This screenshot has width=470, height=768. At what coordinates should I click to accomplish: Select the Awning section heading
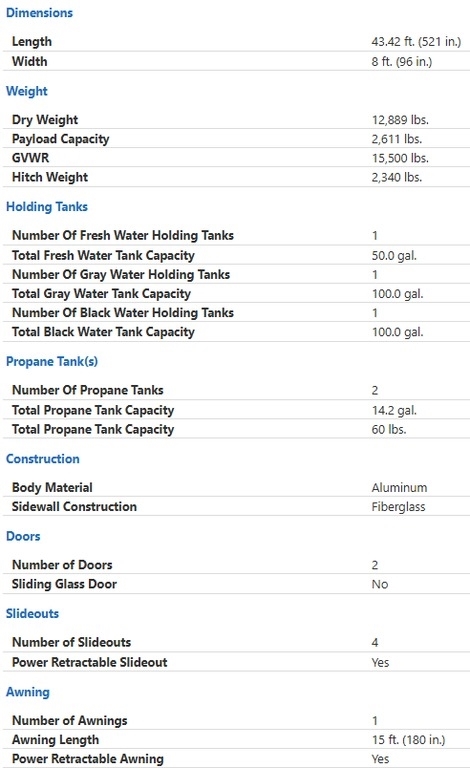point(28,692)
